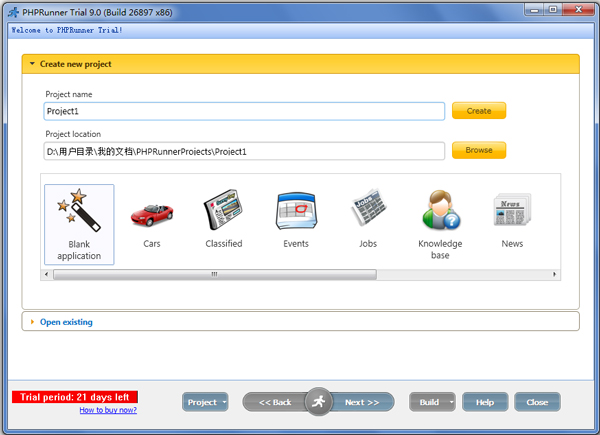This screenshot has width=600, height=435.
Task: Click the Create button
Action: (x=479, y=111)
